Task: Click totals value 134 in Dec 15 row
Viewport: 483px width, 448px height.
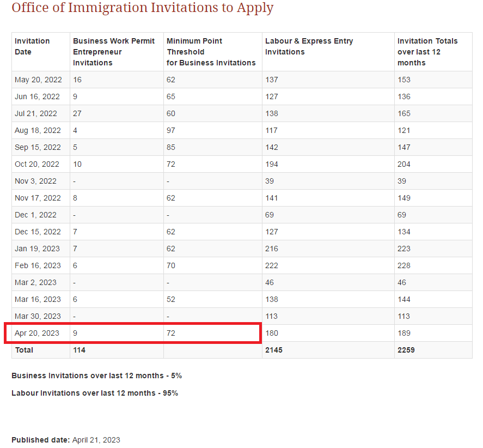Action: coord(404,232)
